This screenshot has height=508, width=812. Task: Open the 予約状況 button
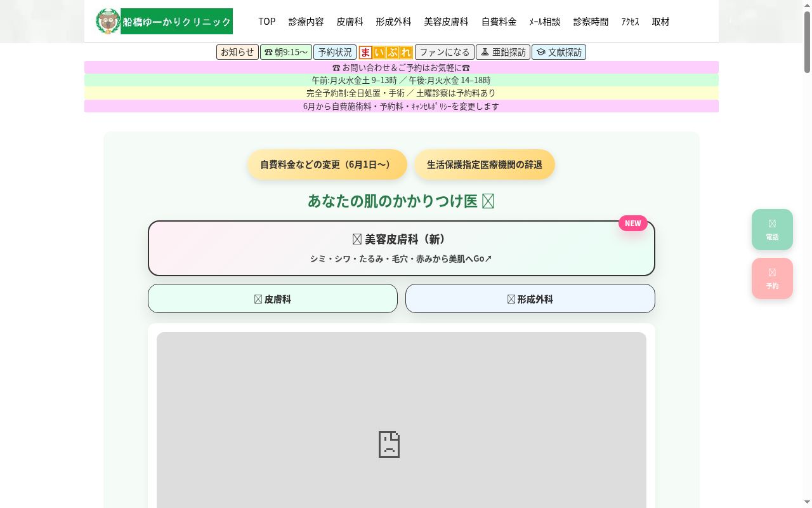tap(335, 52)
